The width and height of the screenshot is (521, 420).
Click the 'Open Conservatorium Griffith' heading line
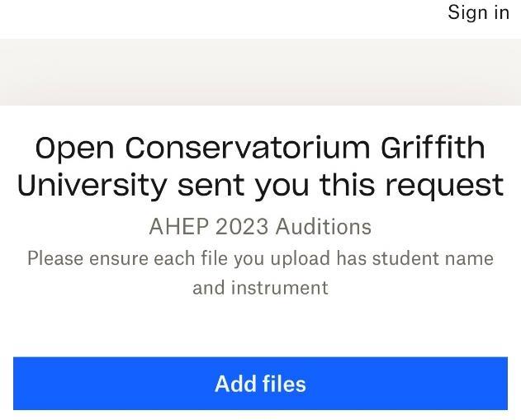(x=260, y=149)
